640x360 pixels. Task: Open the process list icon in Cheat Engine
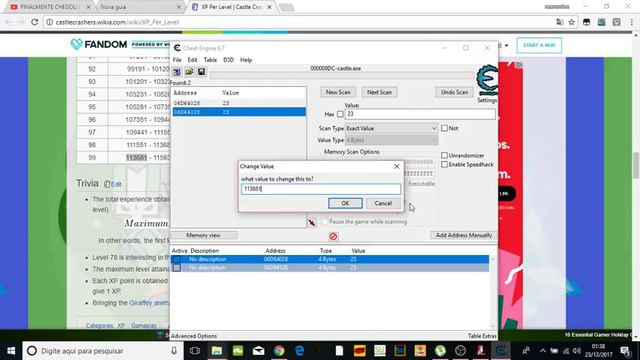177,72
